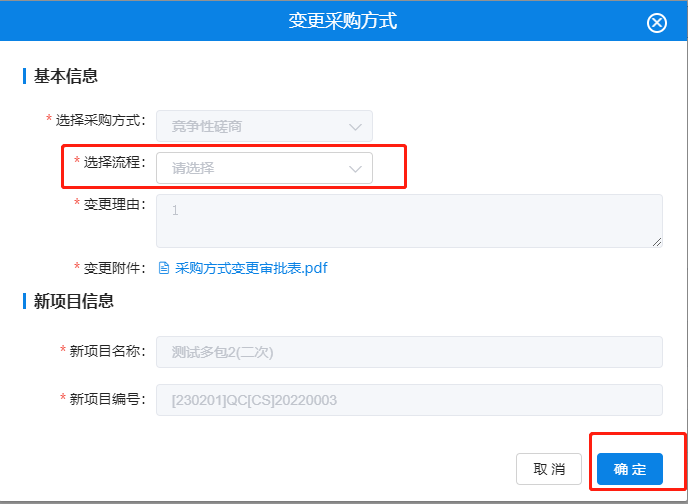
Task: Click the 选择采购方式 label
Action: [x=100, y=120]
